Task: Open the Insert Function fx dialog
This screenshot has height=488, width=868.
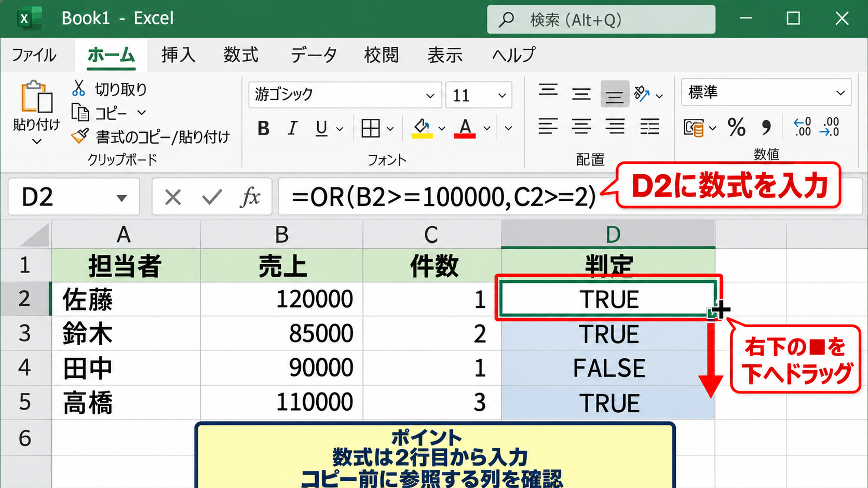Action: (x=250, y=197)
